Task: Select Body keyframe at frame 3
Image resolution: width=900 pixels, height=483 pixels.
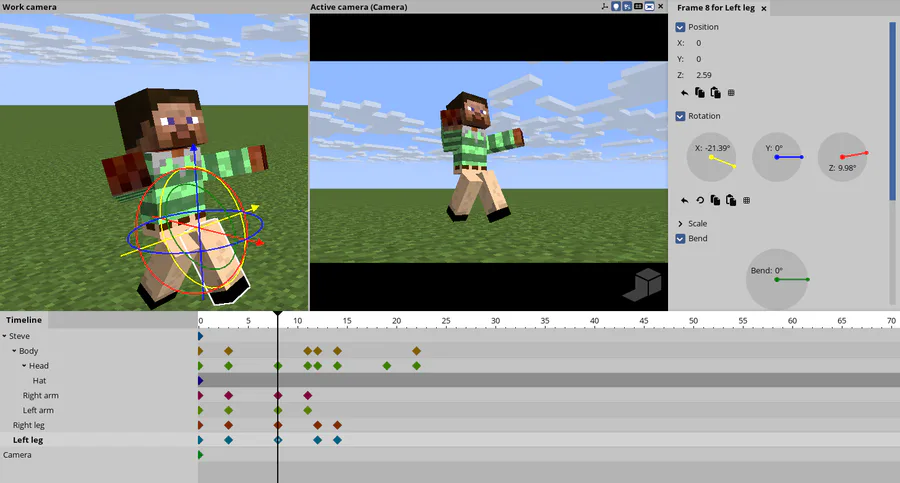Action: pyautogui.click(x=228, y=351)
